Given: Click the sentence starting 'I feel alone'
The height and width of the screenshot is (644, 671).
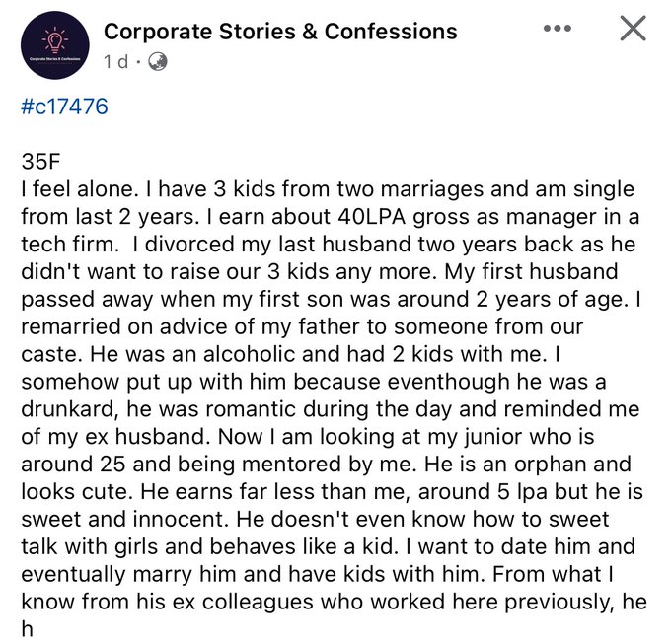Looking at the screenshot, I should tap(80, 189).
